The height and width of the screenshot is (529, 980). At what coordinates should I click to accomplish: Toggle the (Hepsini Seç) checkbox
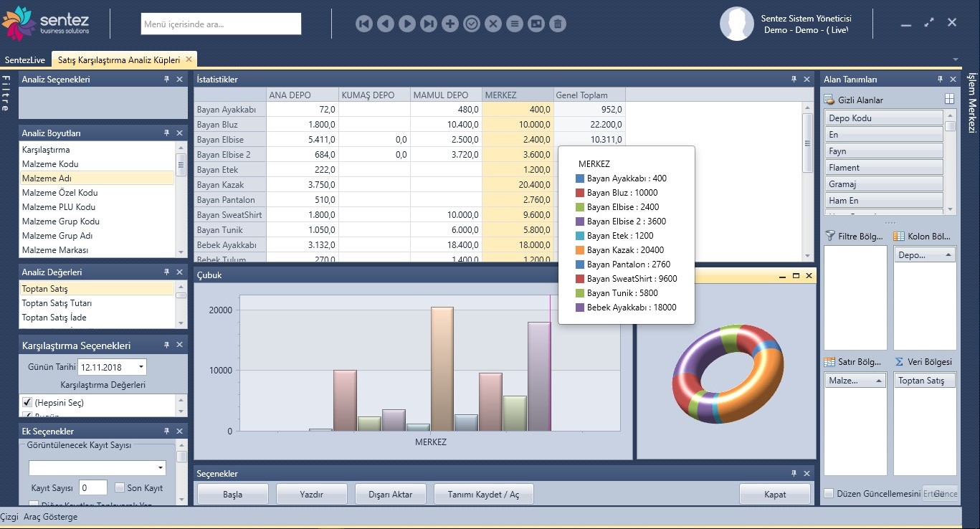[28, 403]
